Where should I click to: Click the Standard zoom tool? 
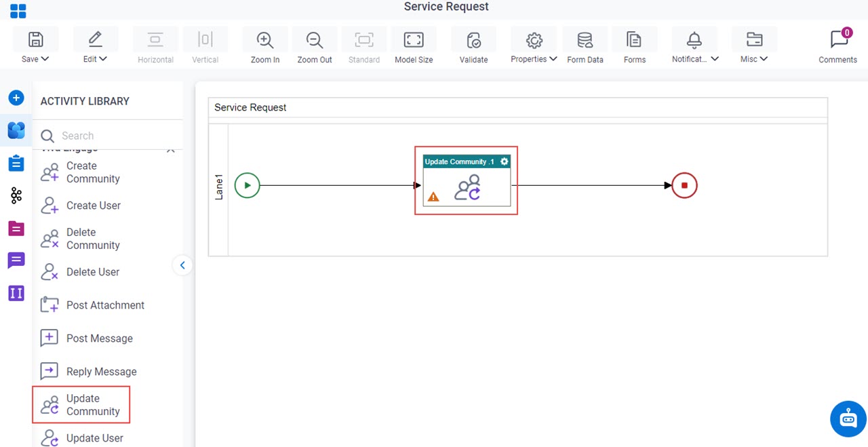[364, 39]
